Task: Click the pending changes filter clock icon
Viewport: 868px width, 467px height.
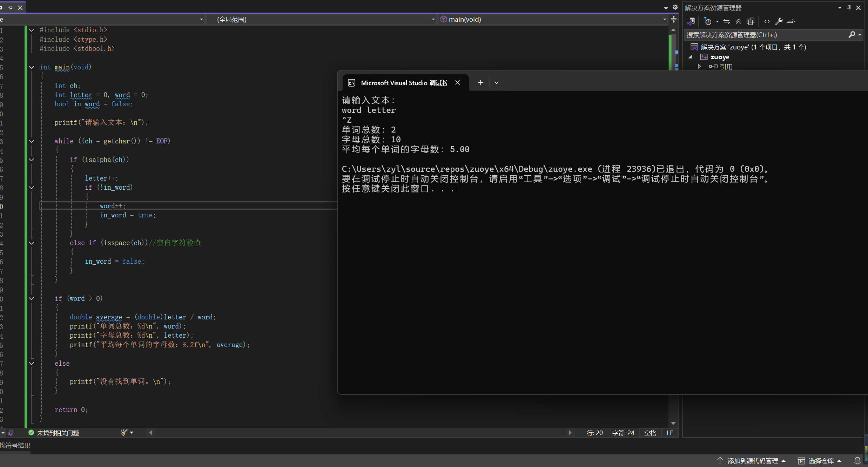Action: 708,21
